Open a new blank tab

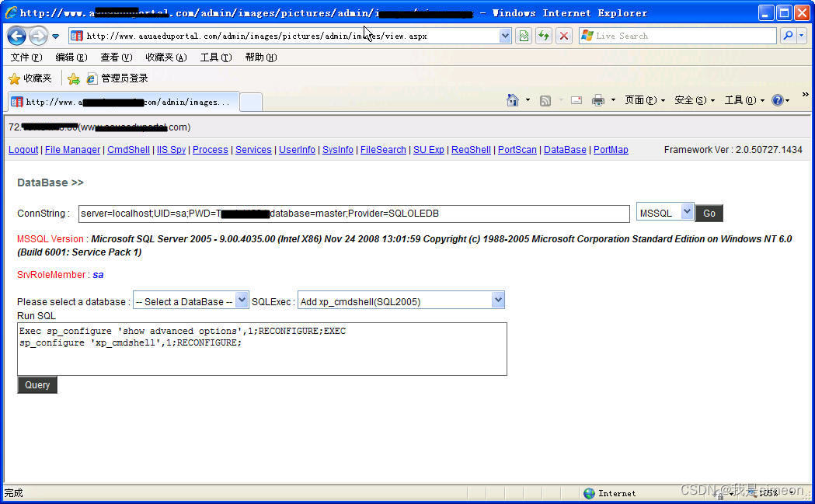(250, 103)
